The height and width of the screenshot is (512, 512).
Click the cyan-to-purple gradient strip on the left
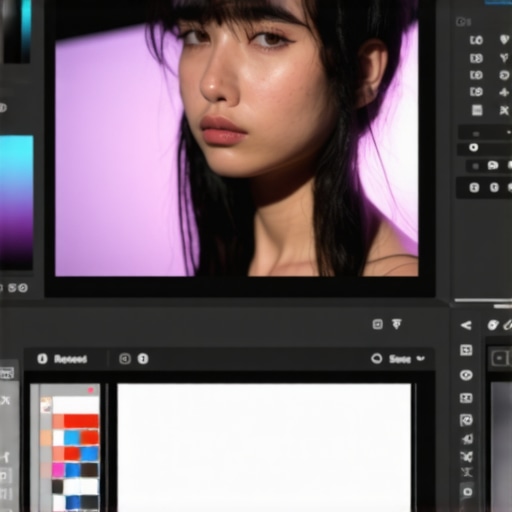(x=16, y=202)
